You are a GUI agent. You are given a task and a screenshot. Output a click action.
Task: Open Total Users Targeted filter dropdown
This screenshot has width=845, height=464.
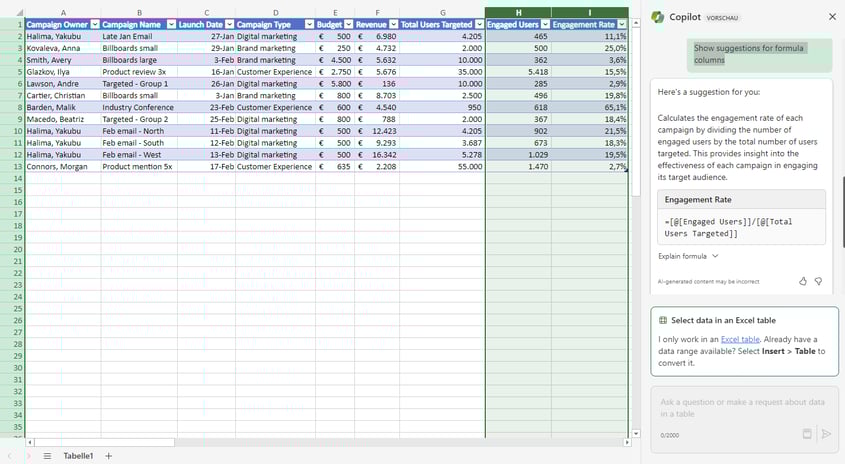tap(479, 24)
